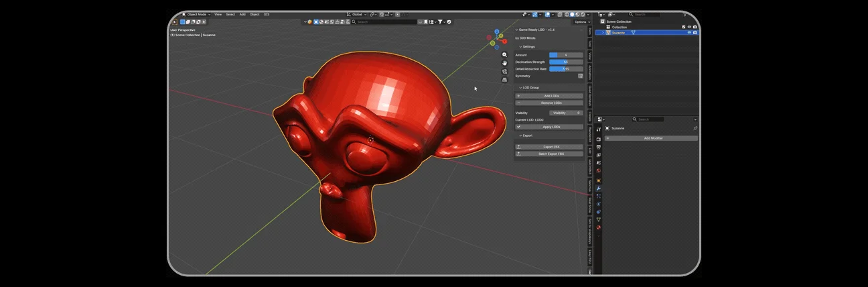Toggle Suzanne render camera icon in outliner
Screen dimensions: 868x287
point(695,32)
